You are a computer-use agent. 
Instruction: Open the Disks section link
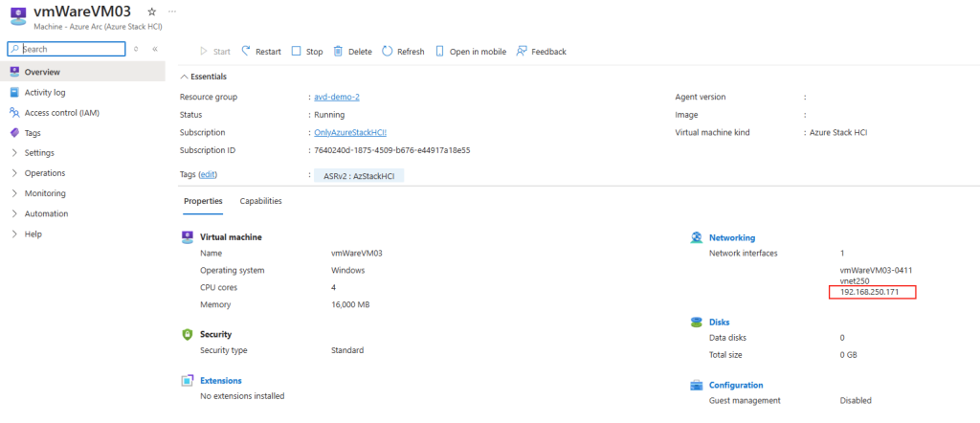pos(720,322)
